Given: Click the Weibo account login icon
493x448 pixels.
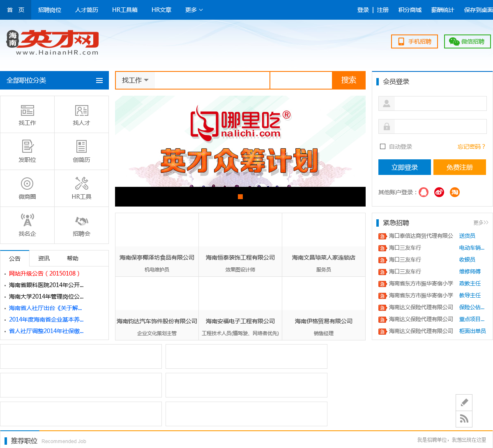Looking at the screenshot, I should pyautogui.click(x=439, y=192).
